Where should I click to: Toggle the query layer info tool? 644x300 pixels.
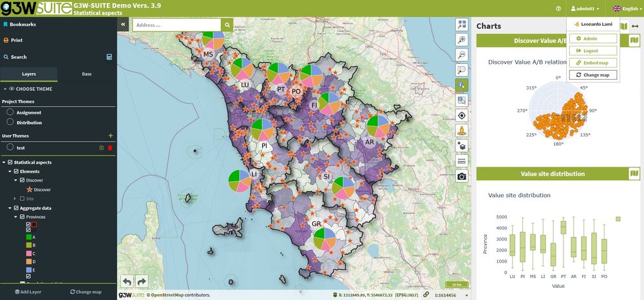tap(462, 85)
